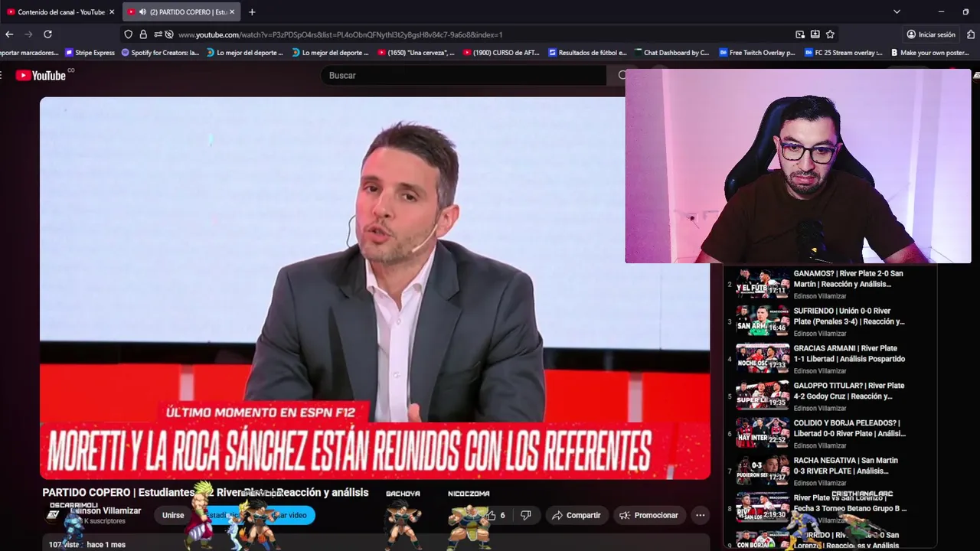Image resolution: width=980 pixels, height=551 pixels.
Task: Click the YouTube logo home link
Action: (x=41, y=75)
